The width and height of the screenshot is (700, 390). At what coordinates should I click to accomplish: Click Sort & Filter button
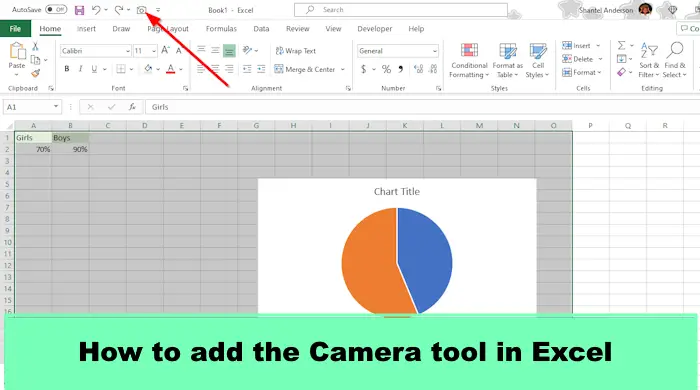tap(649, 61)
